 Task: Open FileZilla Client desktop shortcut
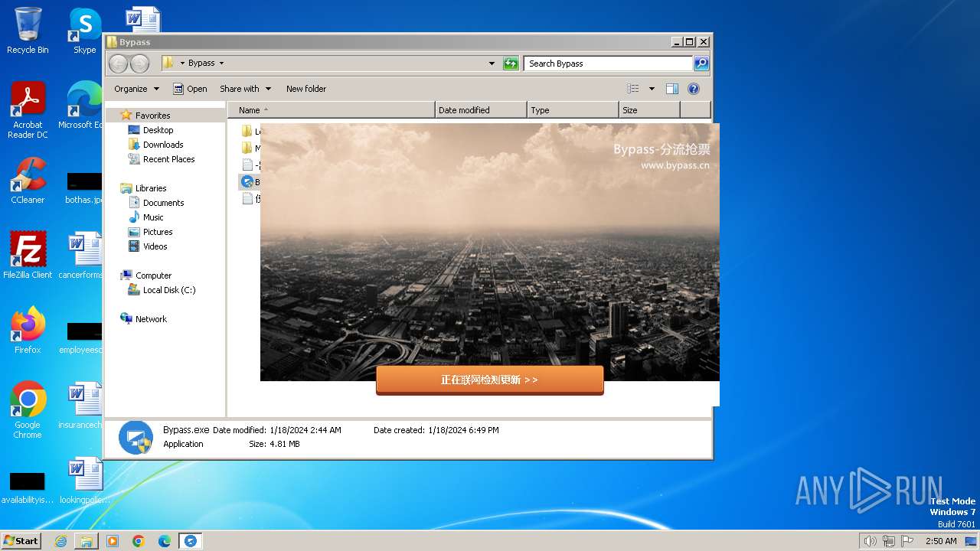tap(28, 255)
